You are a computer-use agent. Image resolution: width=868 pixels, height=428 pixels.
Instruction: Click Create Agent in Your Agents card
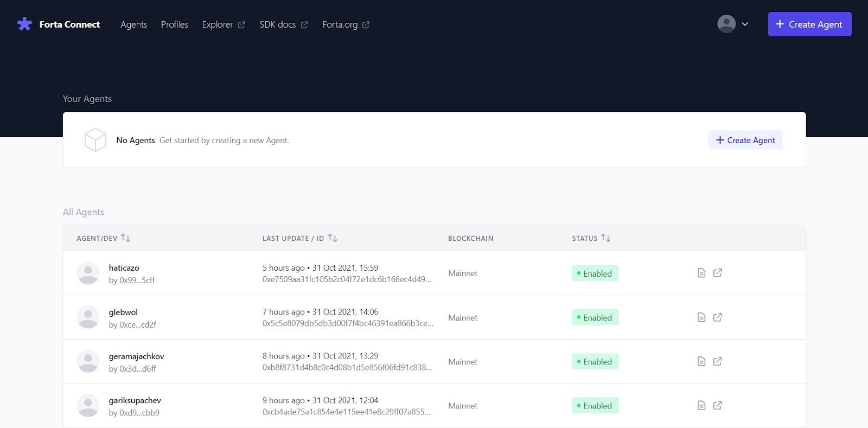point(745,140)
